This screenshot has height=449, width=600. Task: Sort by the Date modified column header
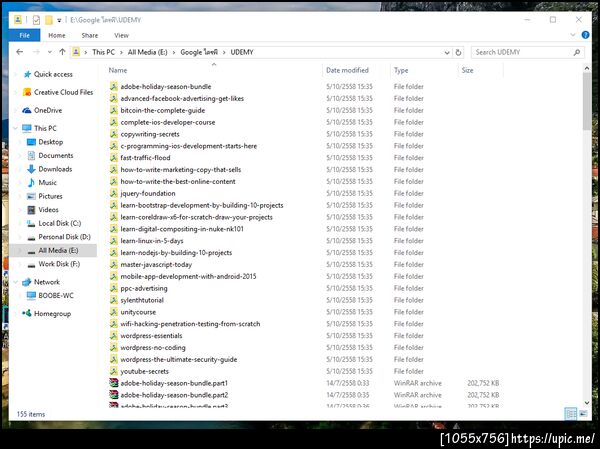pos(347,70)
